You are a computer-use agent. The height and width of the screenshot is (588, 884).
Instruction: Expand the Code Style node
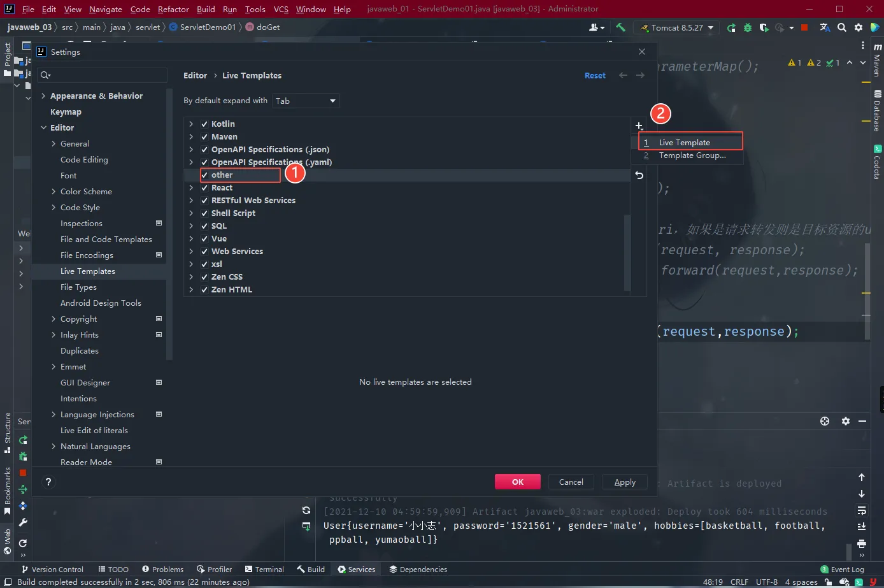pos(53,208)
